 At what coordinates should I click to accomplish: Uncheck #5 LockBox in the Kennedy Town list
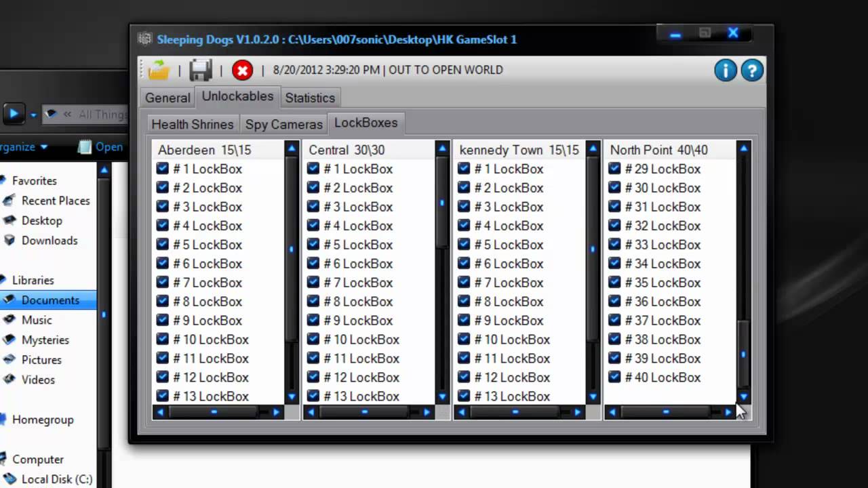tap(464, 245)
